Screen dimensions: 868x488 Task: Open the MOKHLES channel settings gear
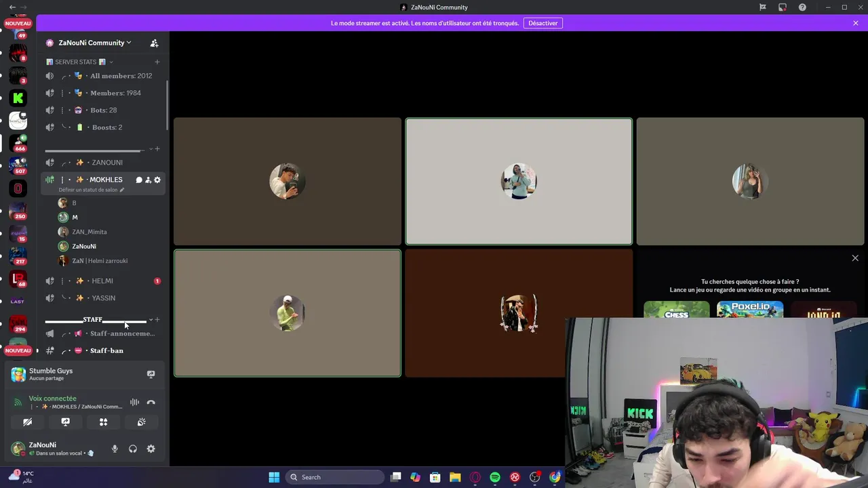pyautogui.click(x=157, y=180)
